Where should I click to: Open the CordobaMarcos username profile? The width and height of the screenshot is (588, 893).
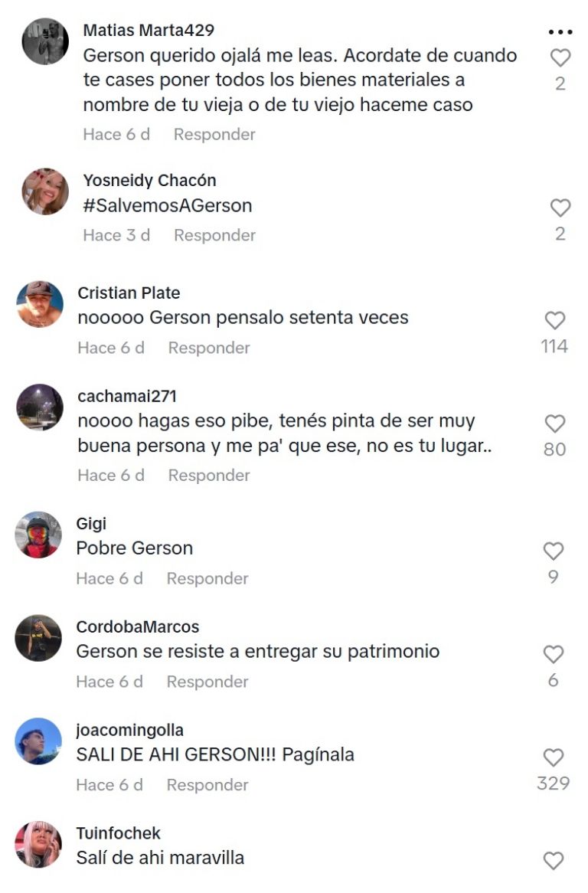click(x=138, y=627)
